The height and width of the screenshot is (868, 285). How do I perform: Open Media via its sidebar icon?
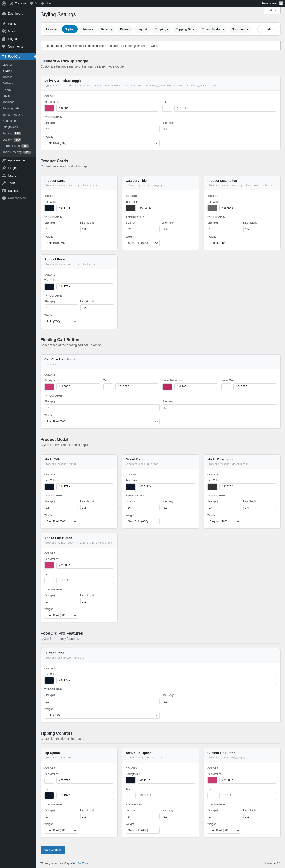click(x=4, y=31)
